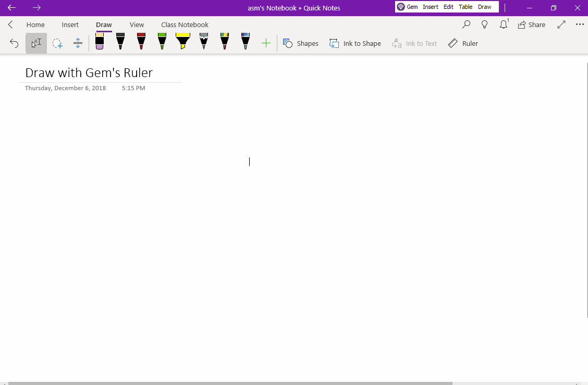The image size is (588, 385).
Task: Click the Ink to Text button
Action: click(414, 43)
